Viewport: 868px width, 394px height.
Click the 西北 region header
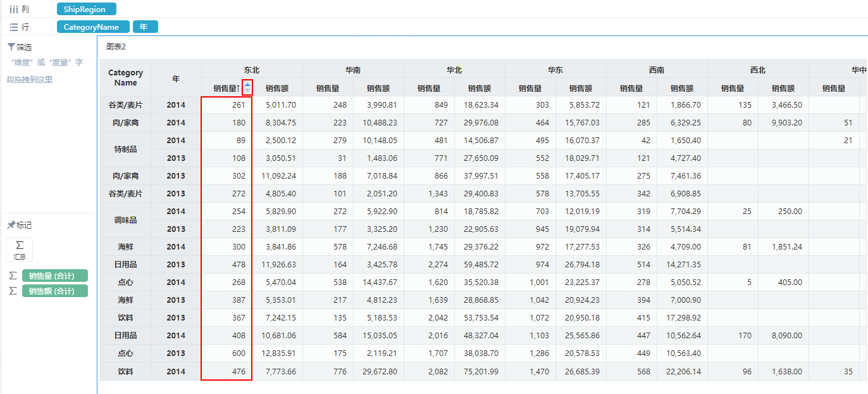(758, 70)
